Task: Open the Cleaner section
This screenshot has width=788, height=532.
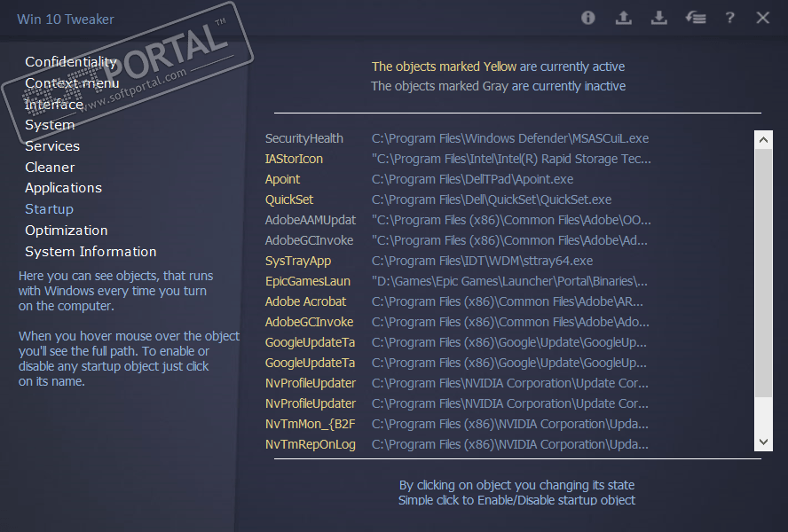Action: pos(50,168)
